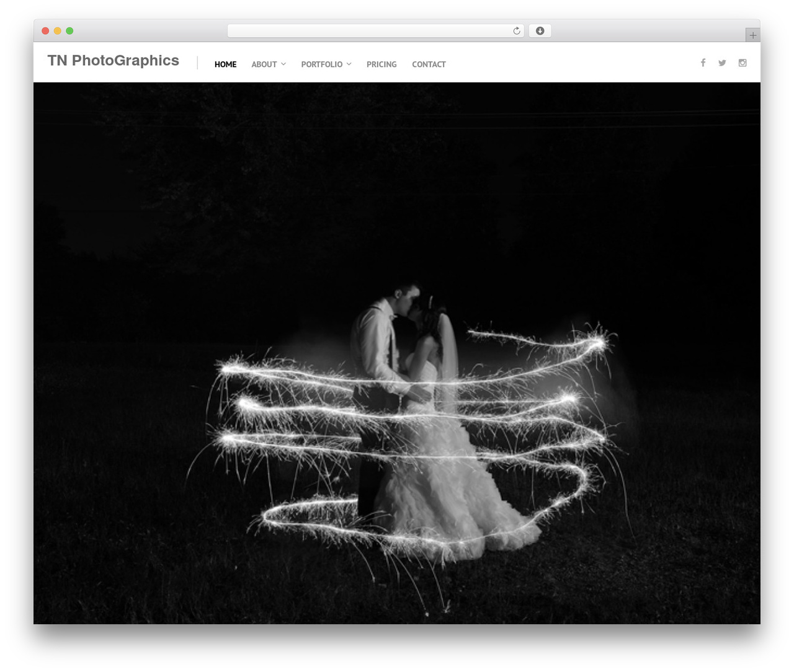Open the Pricing page
Viewport: 794px width, 672px height.
381,64
